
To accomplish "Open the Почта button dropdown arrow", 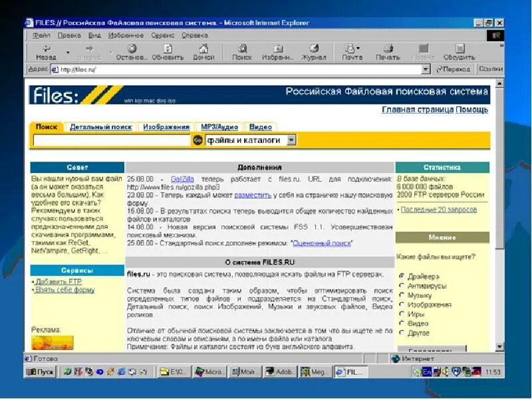I will pos(358,48).
